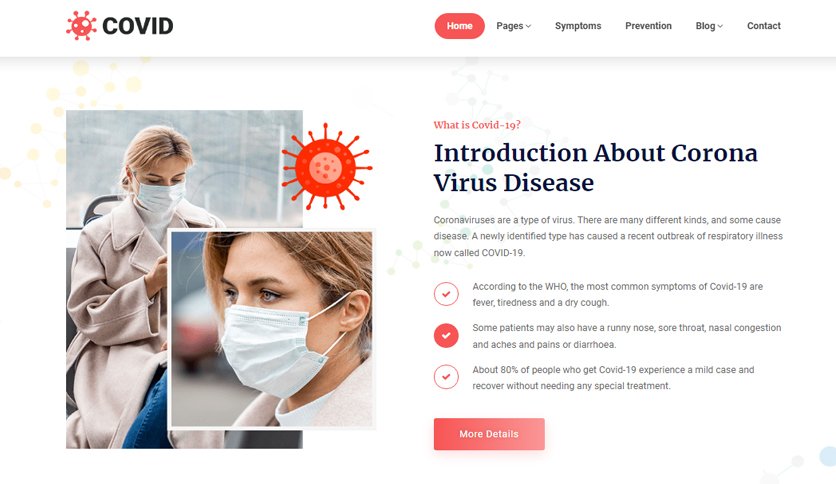Click the COVID brand name text

138,26
